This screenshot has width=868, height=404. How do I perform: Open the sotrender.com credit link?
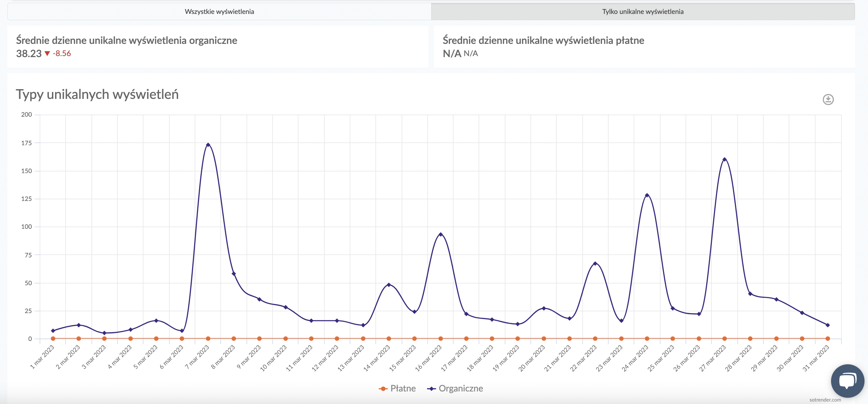825,400
